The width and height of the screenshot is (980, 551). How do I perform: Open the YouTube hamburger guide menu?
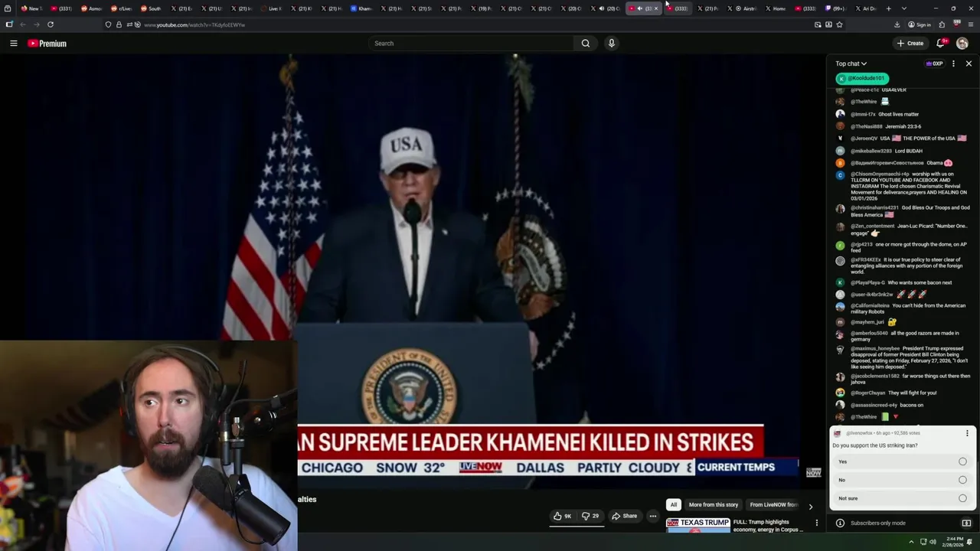[14, 44]
